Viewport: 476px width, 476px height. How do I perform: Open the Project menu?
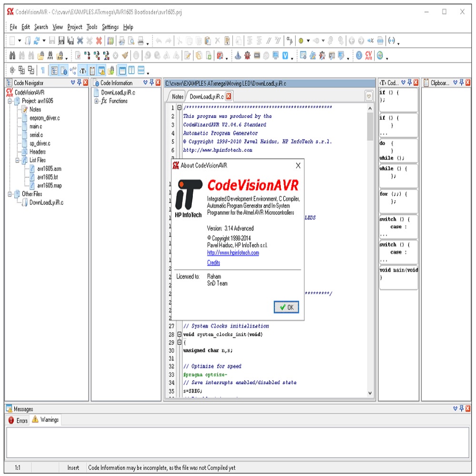(75, 27)
